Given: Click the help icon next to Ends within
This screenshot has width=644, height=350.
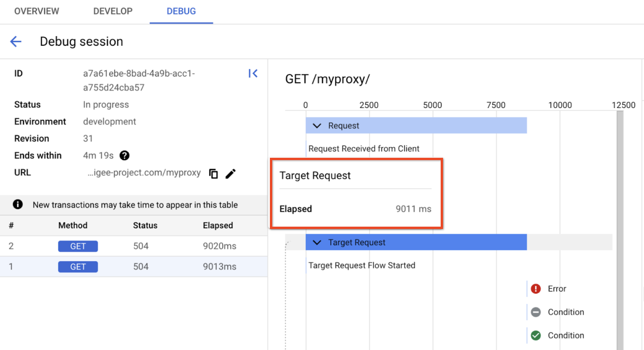Looking at the screenshot, I should (125, 155).
